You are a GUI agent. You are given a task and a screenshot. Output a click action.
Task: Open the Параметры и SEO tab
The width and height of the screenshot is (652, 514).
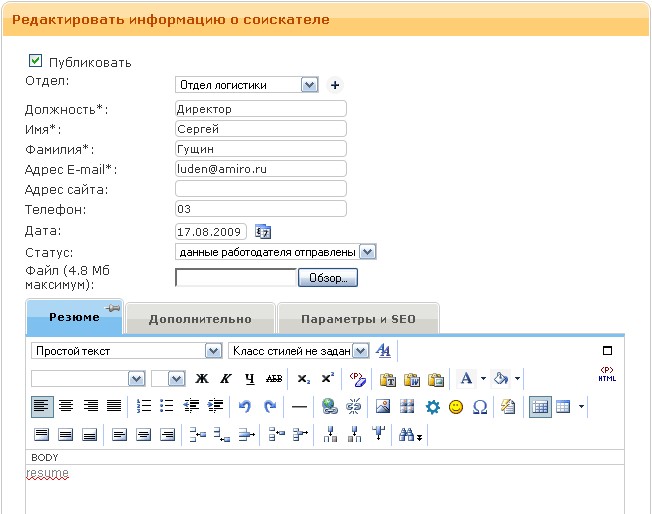tap(358, 319)
